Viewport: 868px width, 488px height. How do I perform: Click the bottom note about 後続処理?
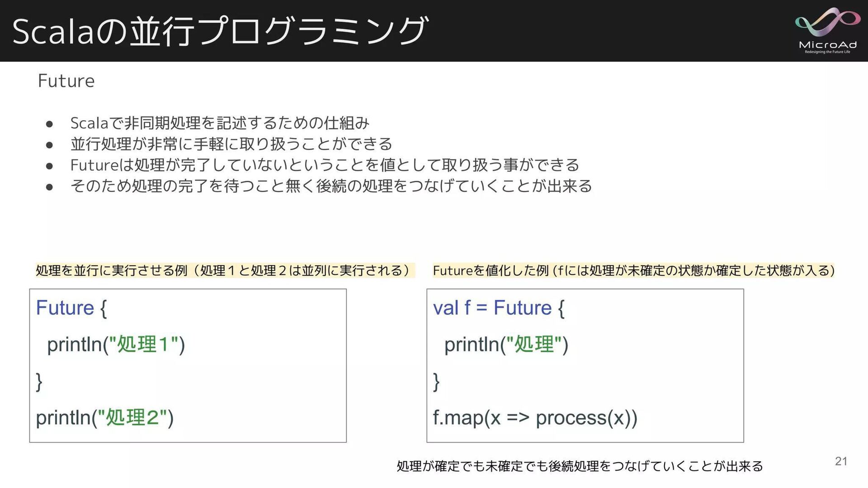[x=580, y=466]
